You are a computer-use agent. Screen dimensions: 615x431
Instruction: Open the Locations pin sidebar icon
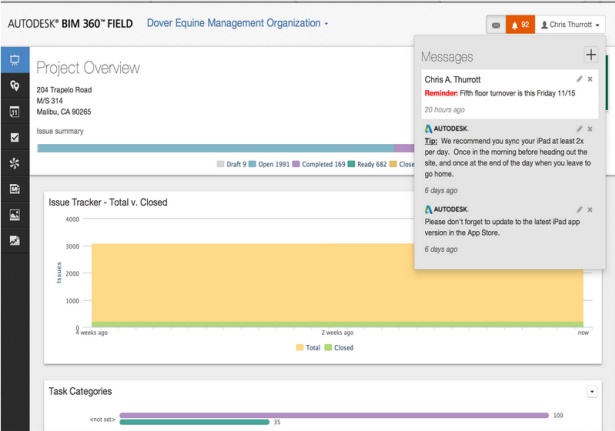pyautogui.click(x=15, y=86)
